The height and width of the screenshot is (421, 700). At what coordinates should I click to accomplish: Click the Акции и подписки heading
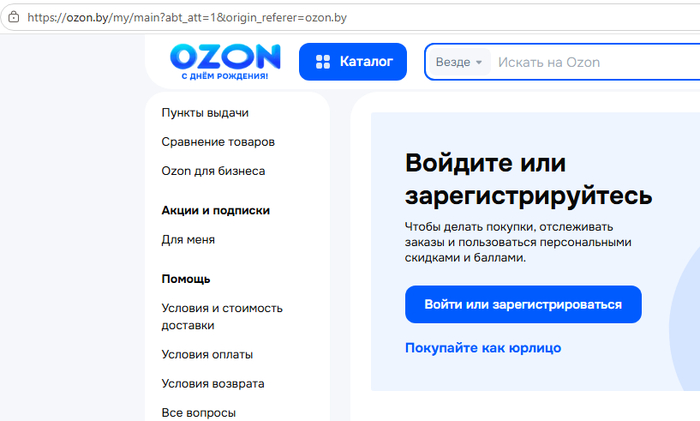216,210
